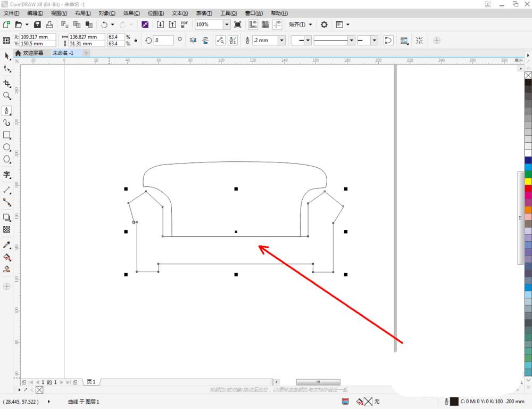Toggle the close curve button

tap(388, 40)
